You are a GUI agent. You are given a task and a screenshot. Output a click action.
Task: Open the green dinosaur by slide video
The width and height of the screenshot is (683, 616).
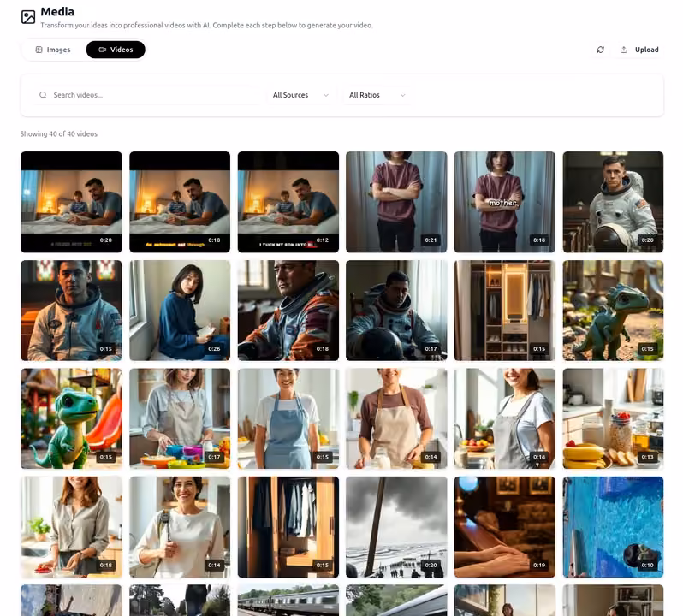click(x=71, y=418)
